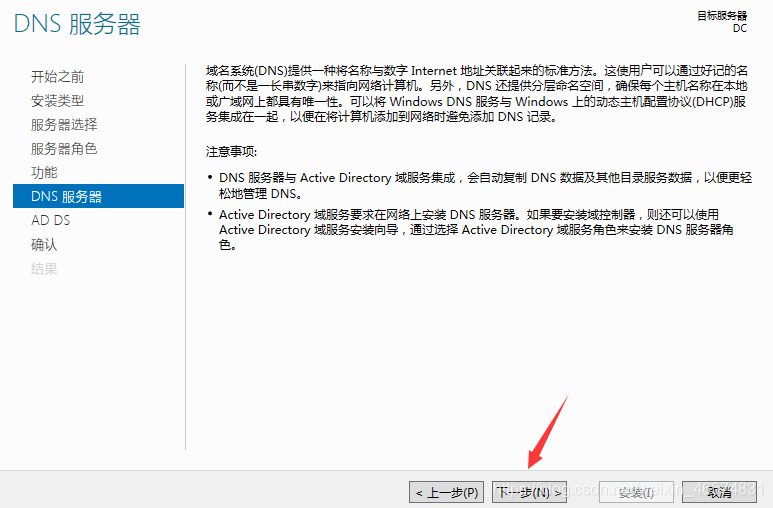Screen dimensions: 773x508
Task: Go to the 开始之前 wizard step
Action: coord(57,77)
